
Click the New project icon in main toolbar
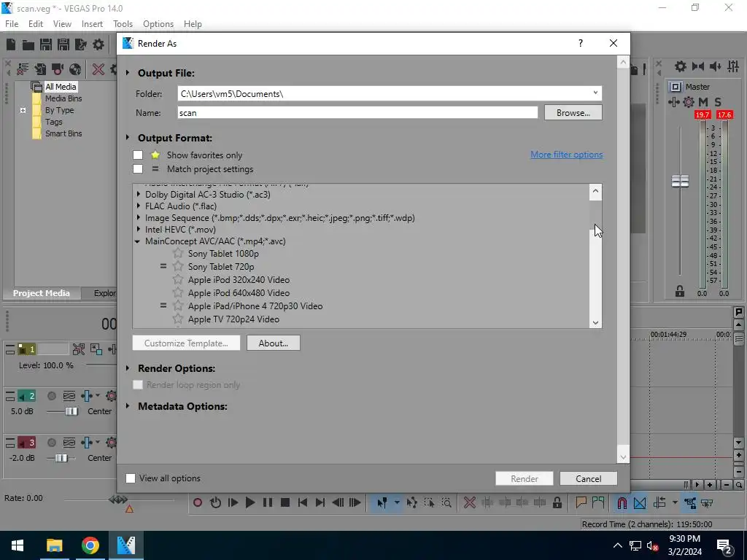pos(11,44)
